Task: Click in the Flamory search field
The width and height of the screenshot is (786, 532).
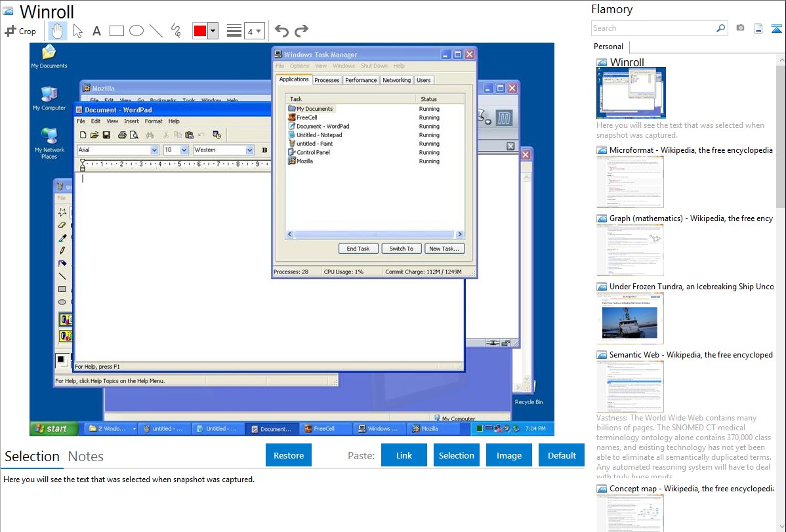Action: click(653, 28)
